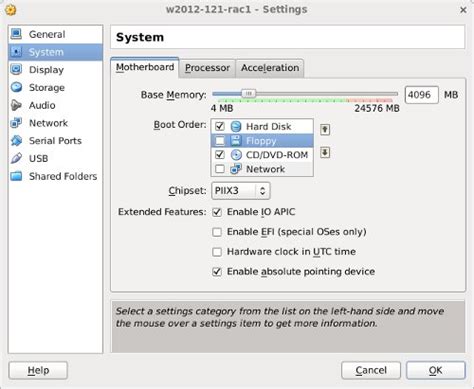Image resolution: width=474 pixels, height=389 pixels.
Task: Click the Serial Ports icon
Action: coord(16,140)
